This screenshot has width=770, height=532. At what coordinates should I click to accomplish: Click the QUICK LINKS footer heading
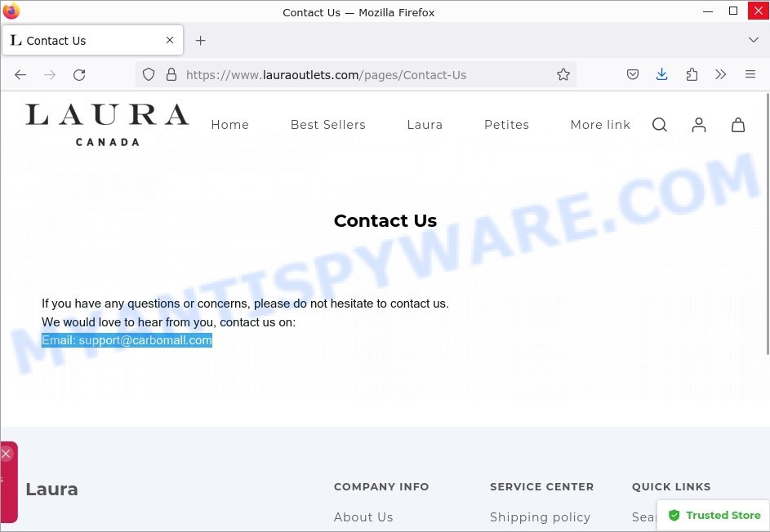point(671,486)
